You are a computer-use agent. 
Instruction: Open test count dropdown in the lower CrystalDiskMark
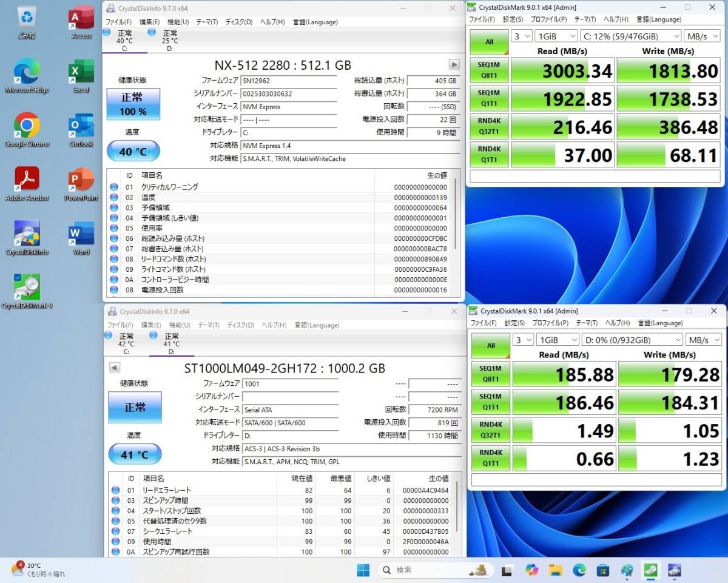[x=523, y=340]
